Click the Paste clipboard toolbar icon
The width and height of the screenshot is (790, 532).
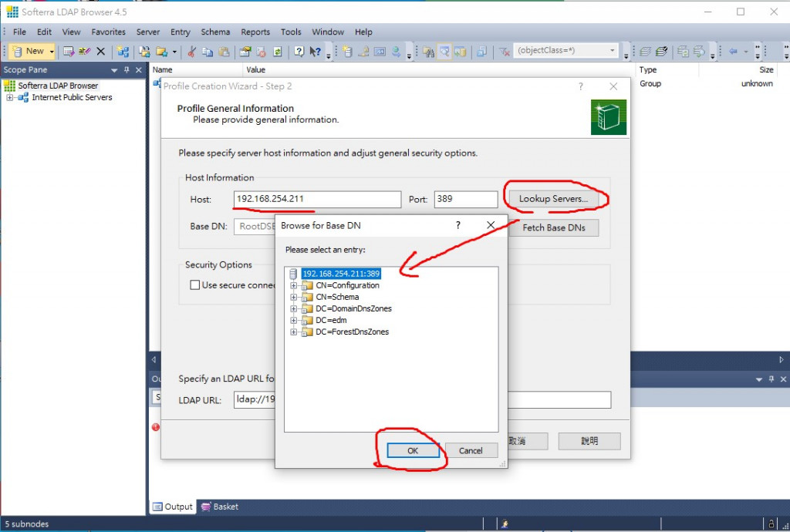[225, 52]
